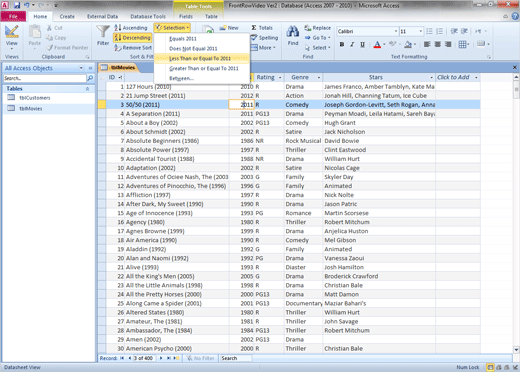The width and height of the screenshot is (520, 372).
Task: Choose the font color A swatch
Action: click(x=377, y=44)
